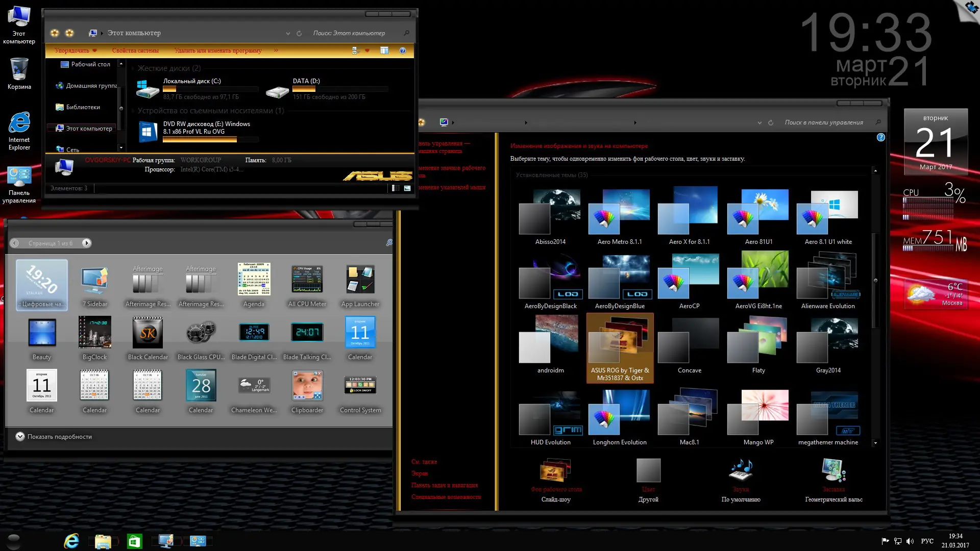Image resolution: width=980 pixels, height=551 pixels.
Task: Open address bar history dropdown in Explorer
Action: pos(288,34)
